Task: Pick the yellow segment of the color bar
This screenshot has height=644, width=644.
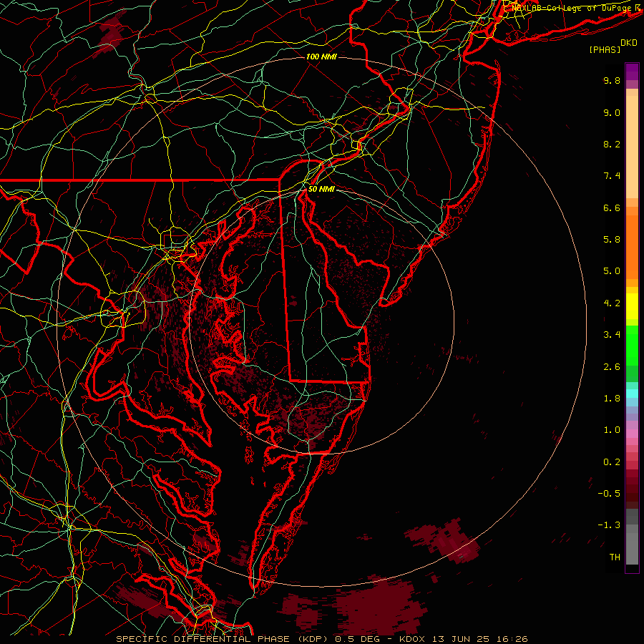Action: 632,306
